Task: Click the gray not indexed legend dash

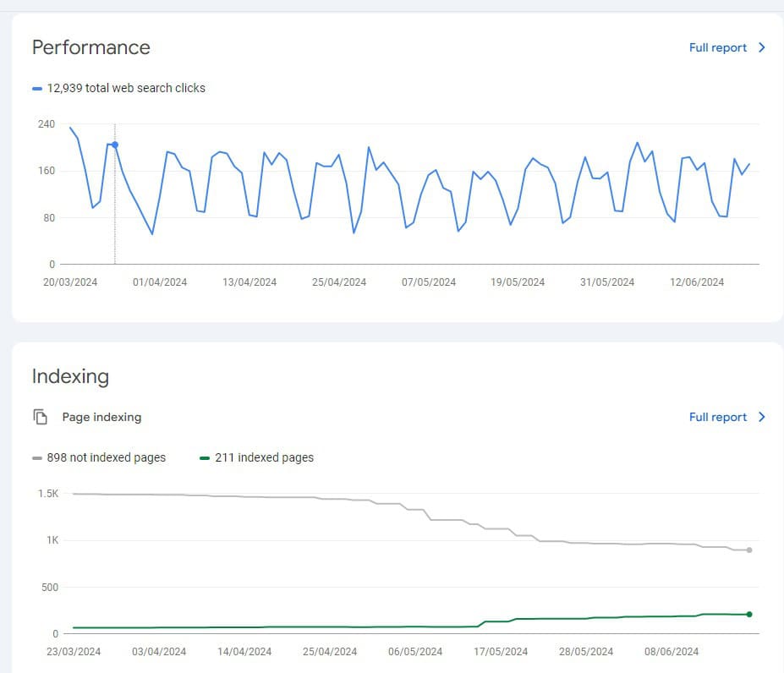Action: tap(37, 457)
